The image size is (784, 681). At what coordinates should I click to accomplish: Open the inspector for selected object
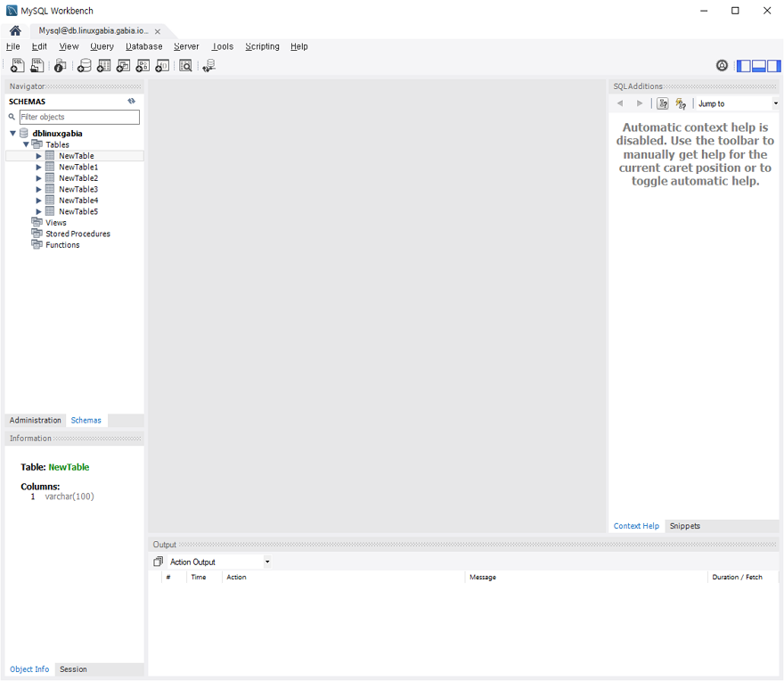(60, 66)
